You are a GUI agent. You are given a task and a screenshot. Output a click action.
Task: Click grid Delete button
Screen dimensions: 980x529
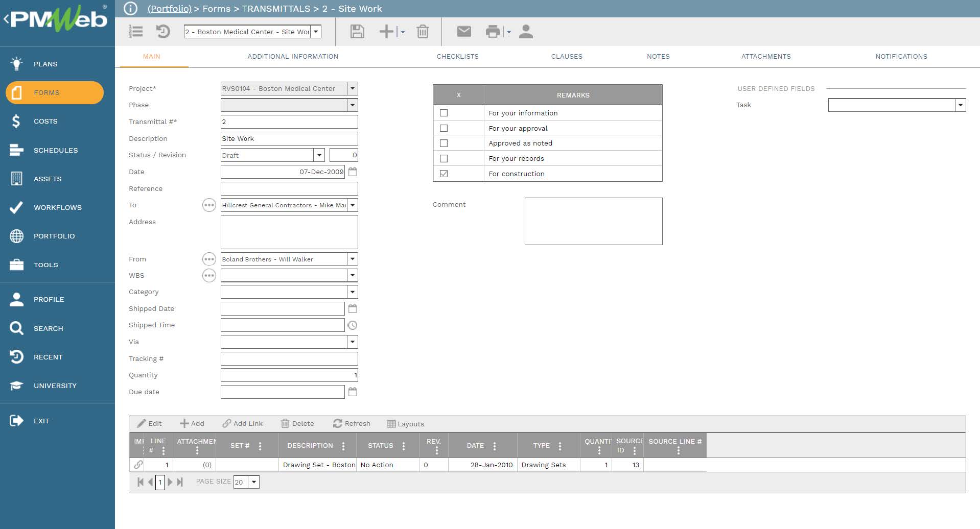coord(297,424)
